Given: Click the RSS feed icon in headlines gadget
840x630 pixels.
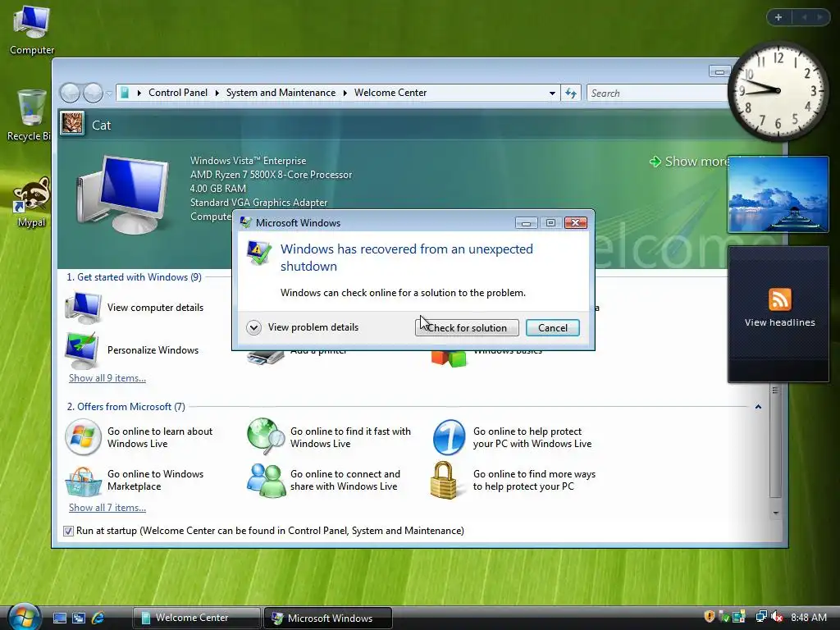Looking at the screenshot, I should [x=779, y=299].
